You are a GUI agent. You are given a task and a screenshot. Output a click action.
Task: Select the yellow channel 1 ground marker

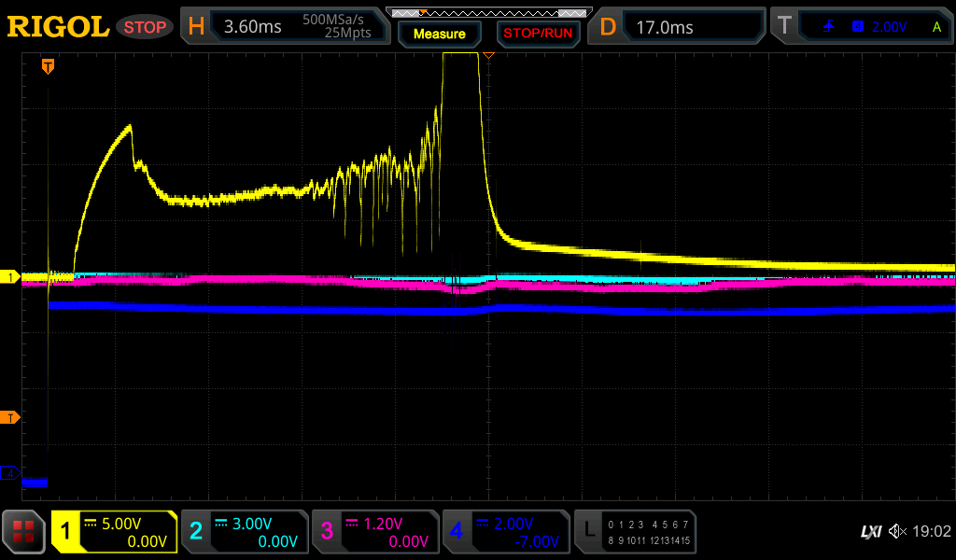click(x=10, y=277)
